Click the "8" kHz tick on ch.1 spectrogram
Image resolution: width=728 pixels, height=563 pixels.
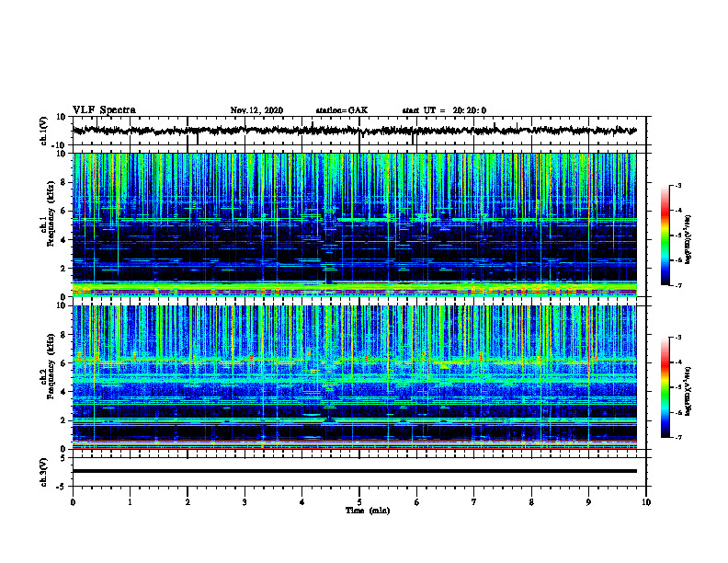coord(63,182)
